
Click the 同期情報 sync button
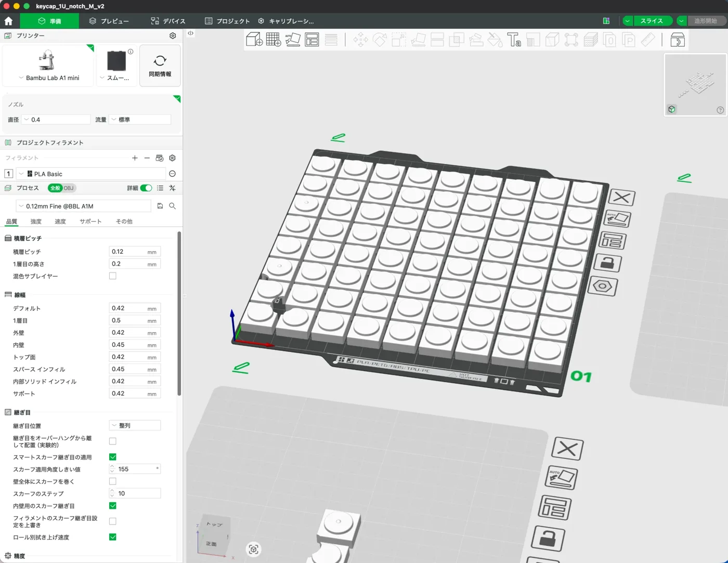(160, 66)
